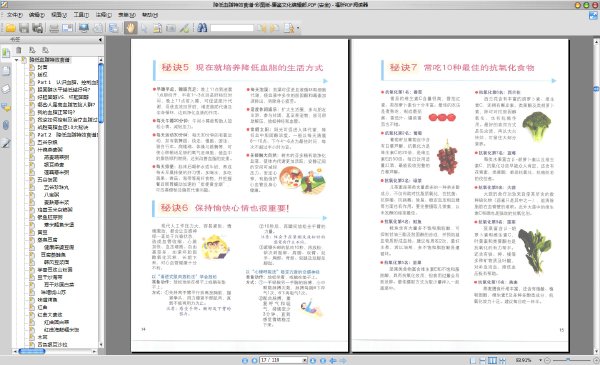Click the bookmark panel vertical scrollbar
The width and height of the screenshot is (600, 365).
pos(101,93)
